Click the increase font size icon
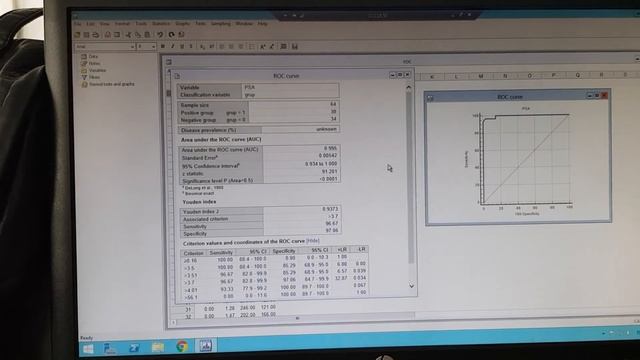 tap(262, 47)
